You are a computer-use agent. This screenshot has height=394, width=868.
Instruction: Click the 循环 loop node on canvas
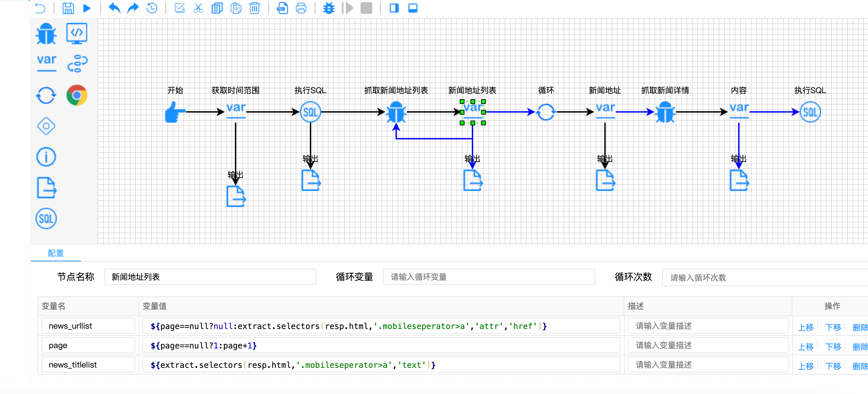point(545,112)
